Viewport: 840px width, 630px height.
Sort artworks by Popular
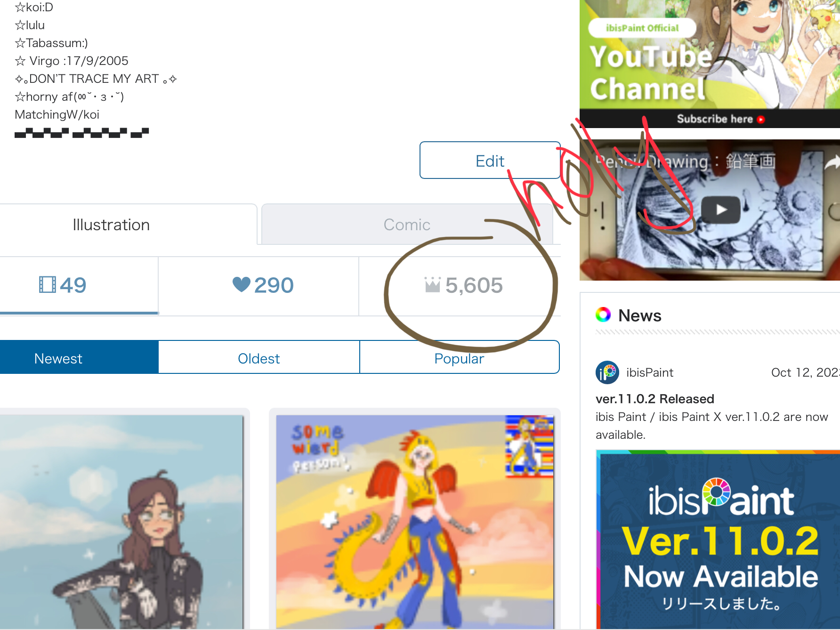pos(459,358)
